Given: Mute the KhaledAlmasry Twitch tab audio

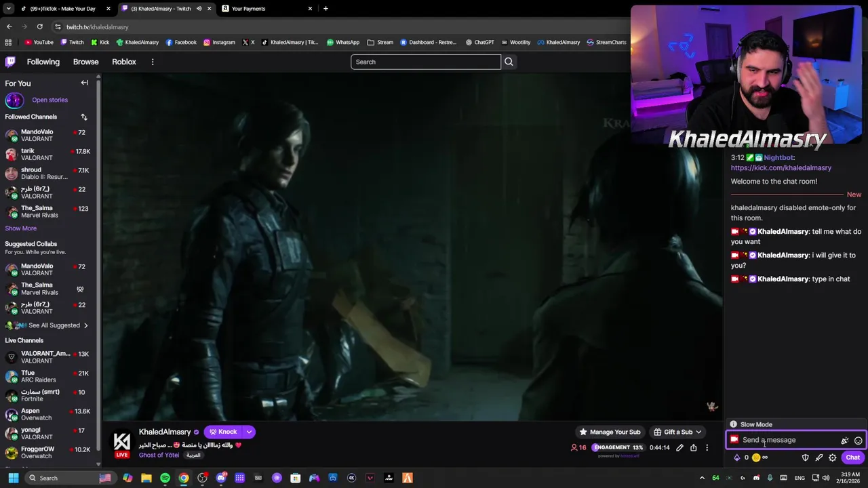Looking at the screenshot, I should (x=199, y=9).
